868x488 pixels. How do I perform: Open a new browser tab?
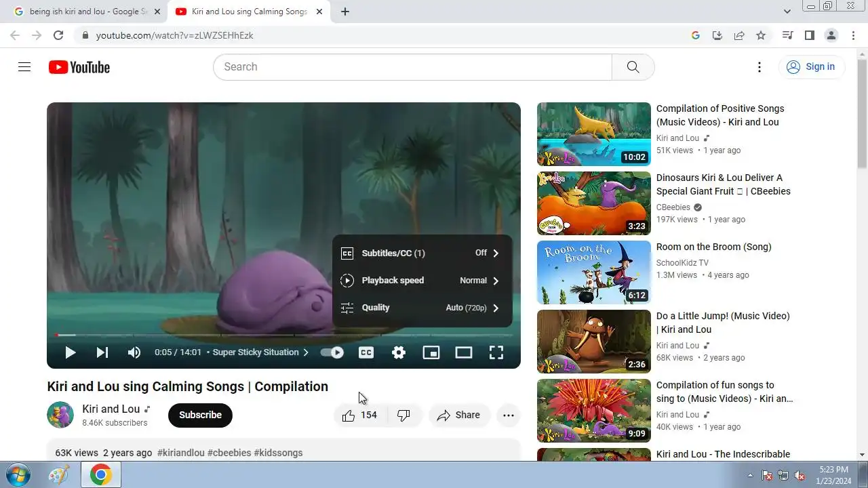pos(345,12)
